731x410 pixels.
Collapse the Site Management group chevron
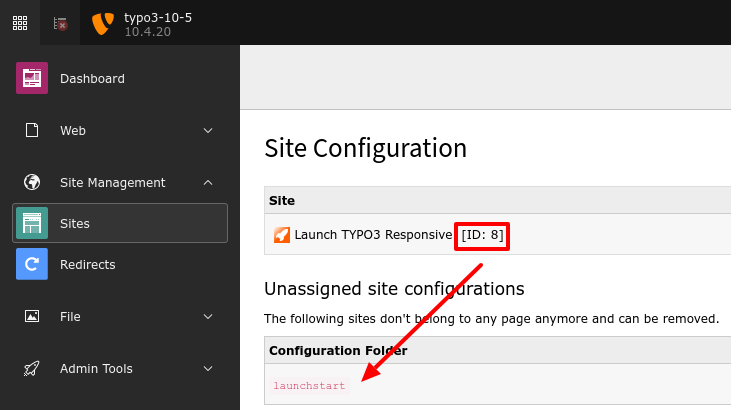click(208, 182)
